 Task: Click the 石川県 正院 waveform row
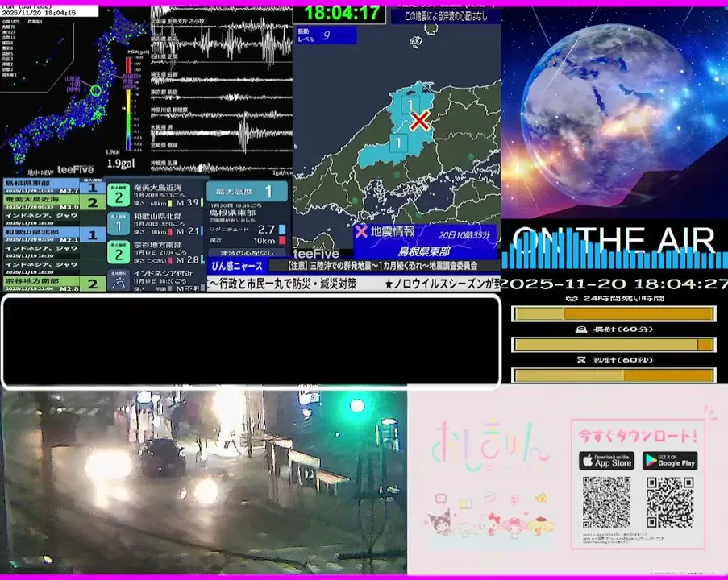pos(222,60)
